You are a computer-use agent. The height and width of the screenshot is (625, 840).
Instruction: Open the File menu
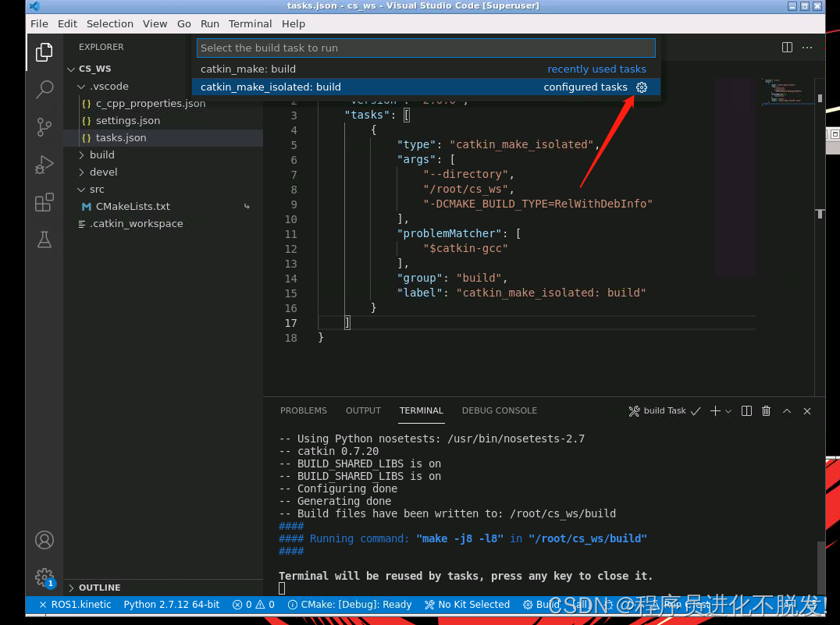[39, 23]
